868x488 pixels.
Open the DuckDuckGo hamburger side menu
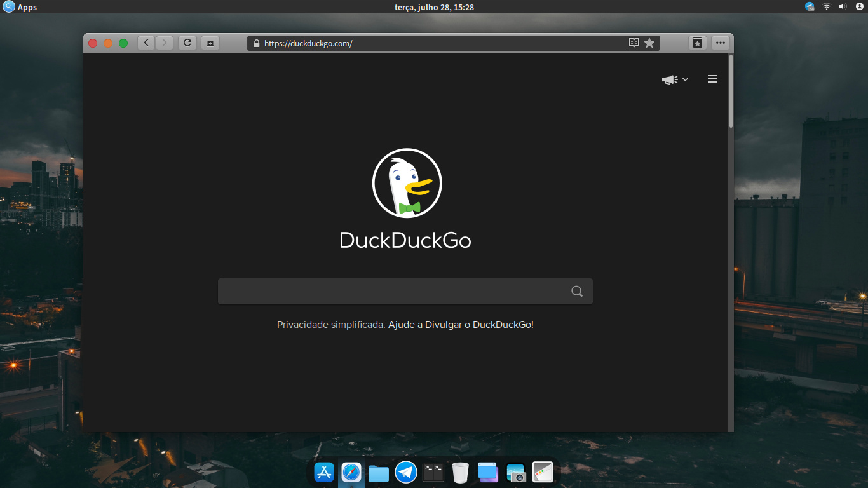[712, 79]
